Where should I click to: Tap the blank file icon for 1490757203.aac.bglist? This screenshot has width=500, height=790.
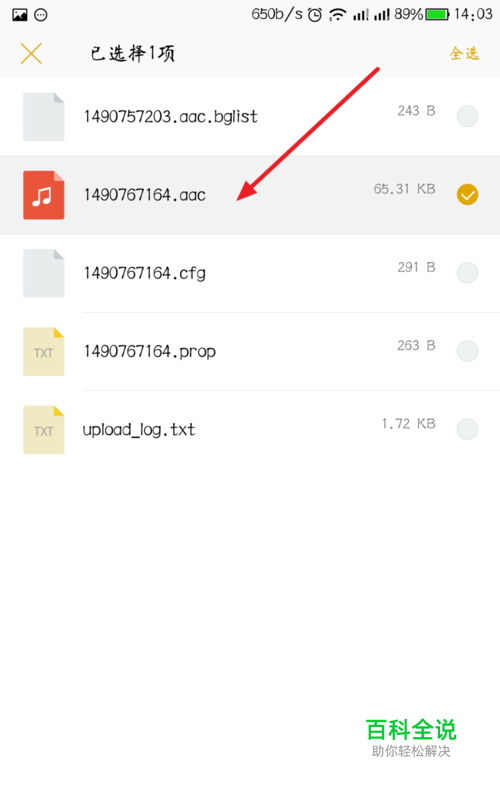coord(44,117)
